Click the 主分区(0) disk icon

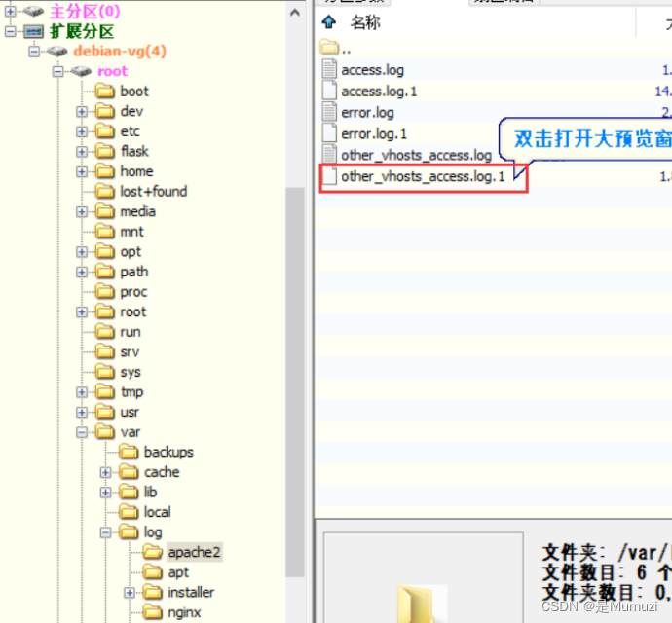[33, 11]
